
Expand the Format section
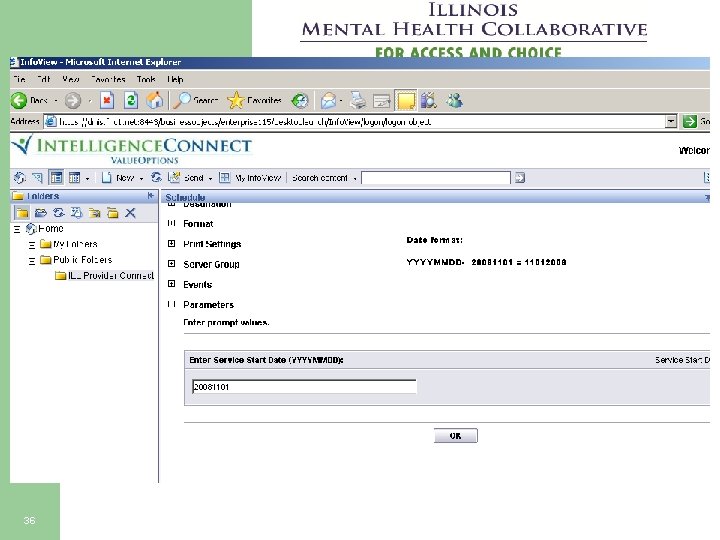click(171, 223)
